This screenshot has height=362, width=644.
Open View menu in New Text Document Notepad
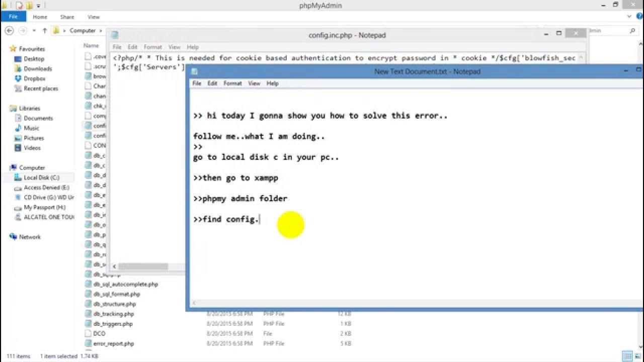pyautogui.click(x=254, y=83)
